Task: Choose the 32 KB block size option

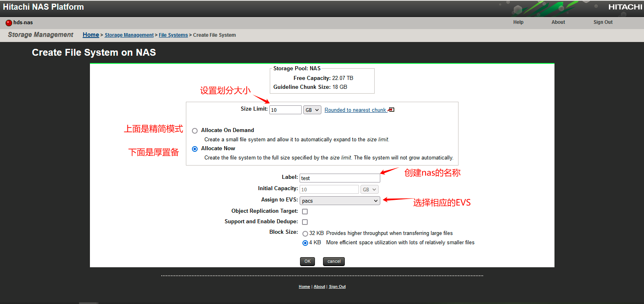Action: (305, 234)
